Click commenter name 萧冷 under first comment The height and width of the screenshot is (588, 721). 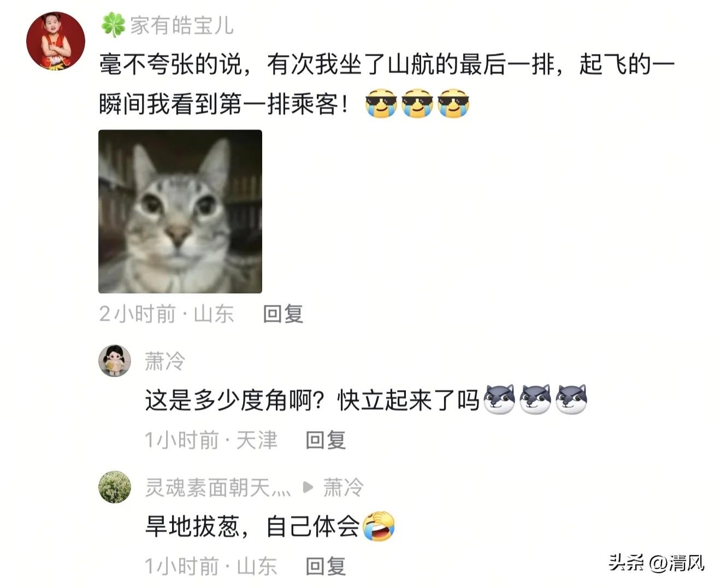[x=165, y=361]
